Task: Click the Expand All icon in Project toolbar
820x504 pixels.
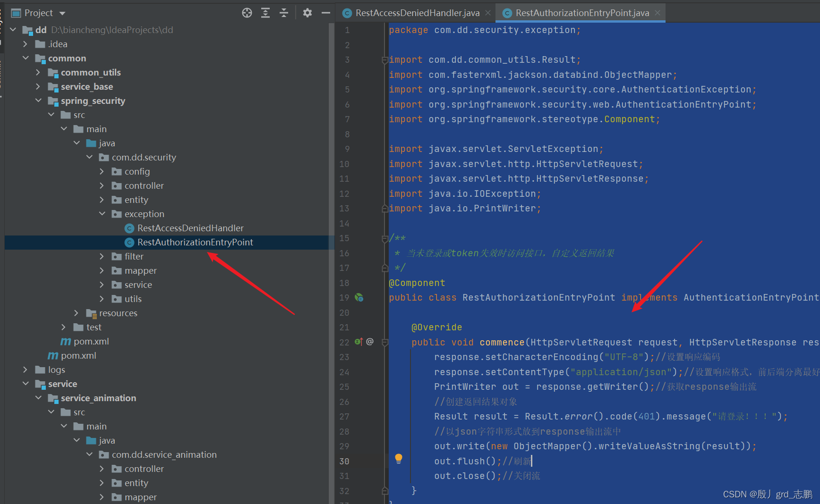Action: 265,13
